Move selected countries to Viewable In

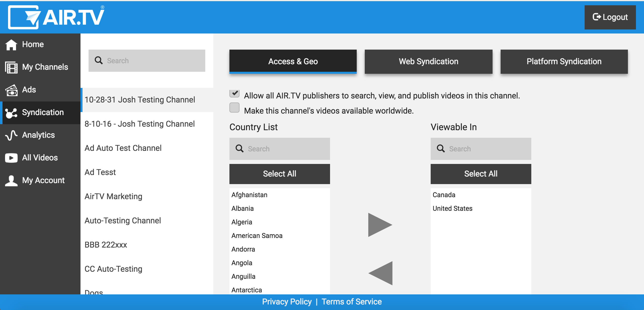378,224
